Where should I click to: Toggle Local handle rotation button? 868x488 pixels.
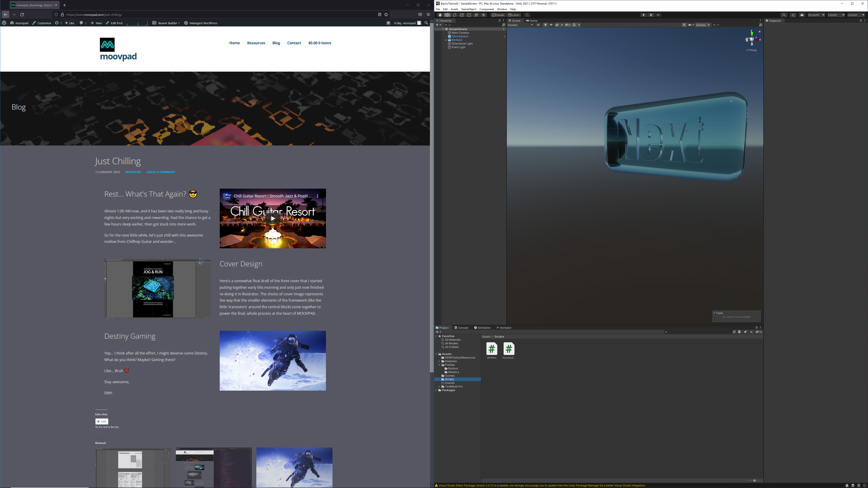coord(514,15)
